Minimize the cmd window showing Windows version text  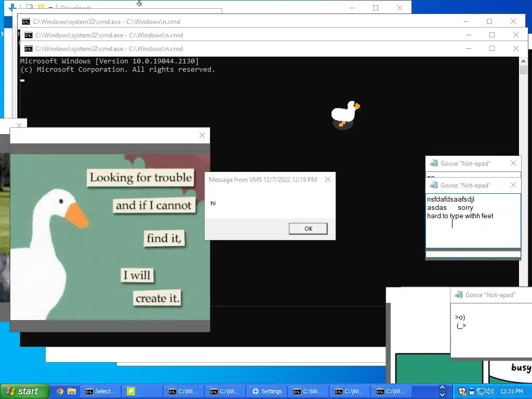(x=468, y=48)
